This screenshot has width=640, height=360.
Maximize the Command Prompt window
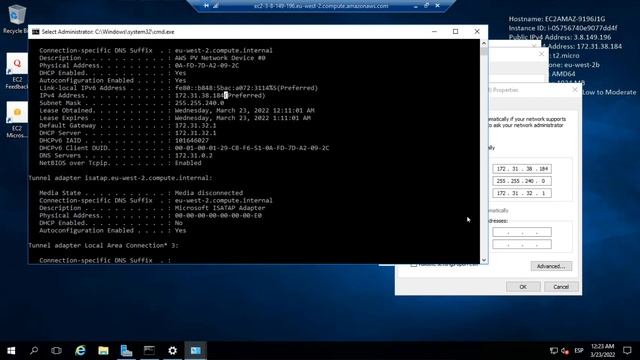(456, 31)
